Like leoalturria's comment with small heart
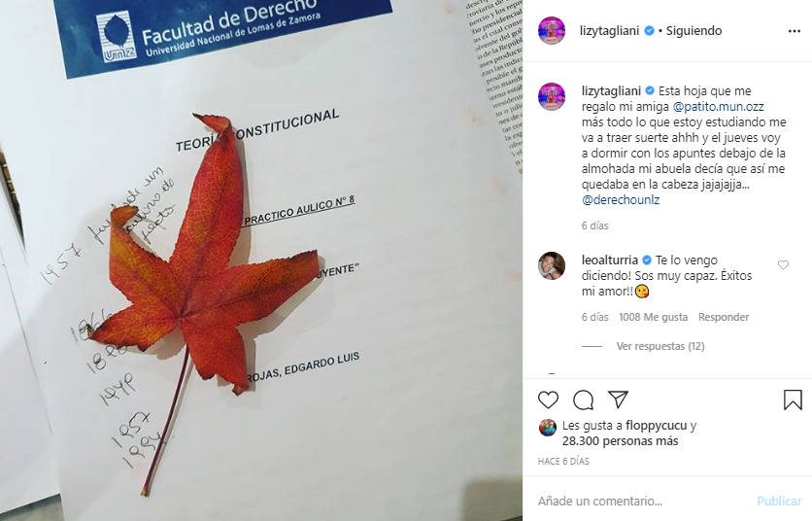812x521 pixels. click(x=783, y=265)
